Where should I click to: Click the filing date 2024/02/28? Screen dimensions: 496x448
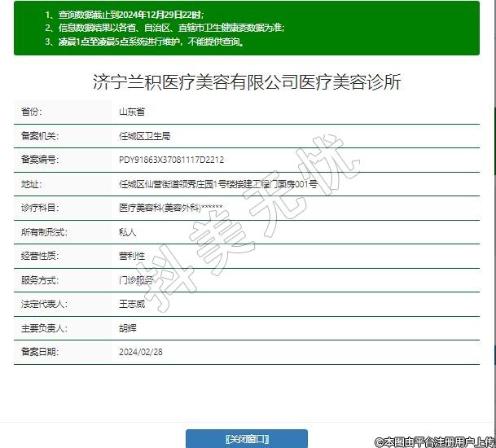pos(141,352)
